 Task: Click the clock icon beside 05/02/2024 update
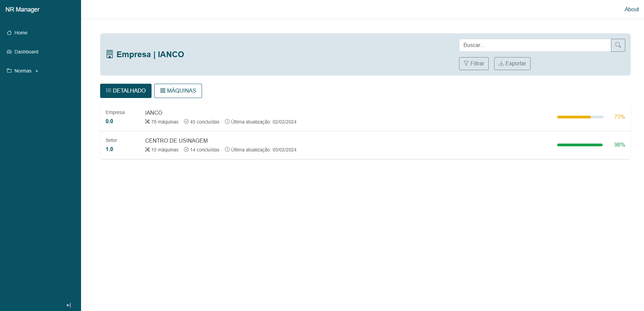point(227,149)
